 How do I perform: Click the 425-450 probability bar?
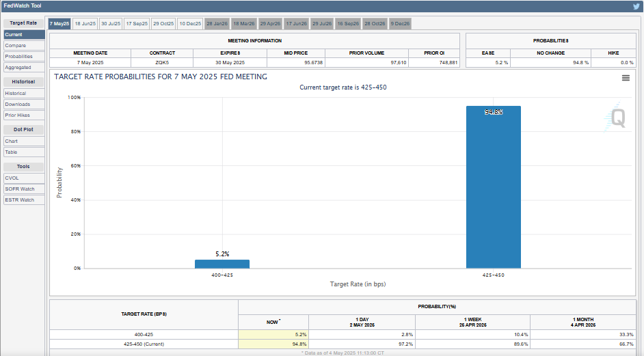(x=493, y=187)
